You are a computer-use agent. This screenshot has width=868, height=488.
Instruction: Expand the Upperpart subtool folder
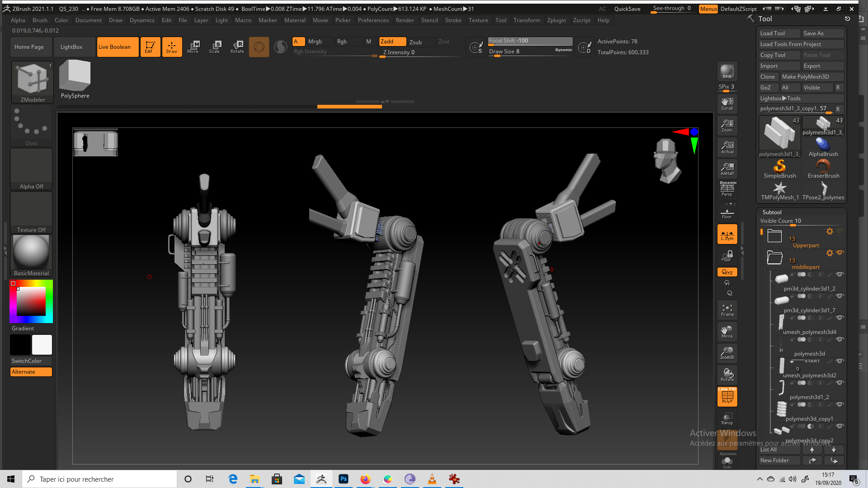point(775,236)
